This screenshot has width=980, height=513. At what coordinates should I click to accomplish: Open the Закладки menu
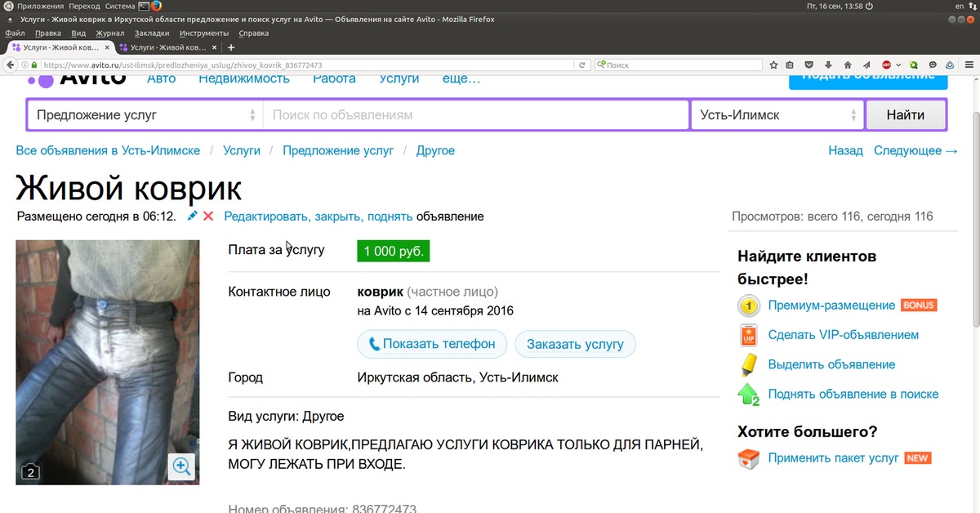click(151, 33)
